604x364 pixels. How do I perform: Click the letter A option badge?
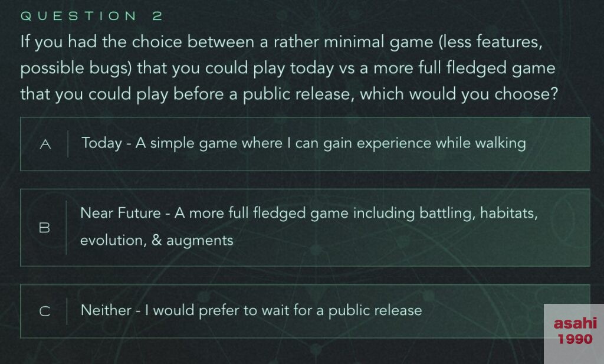coord(45,145)
